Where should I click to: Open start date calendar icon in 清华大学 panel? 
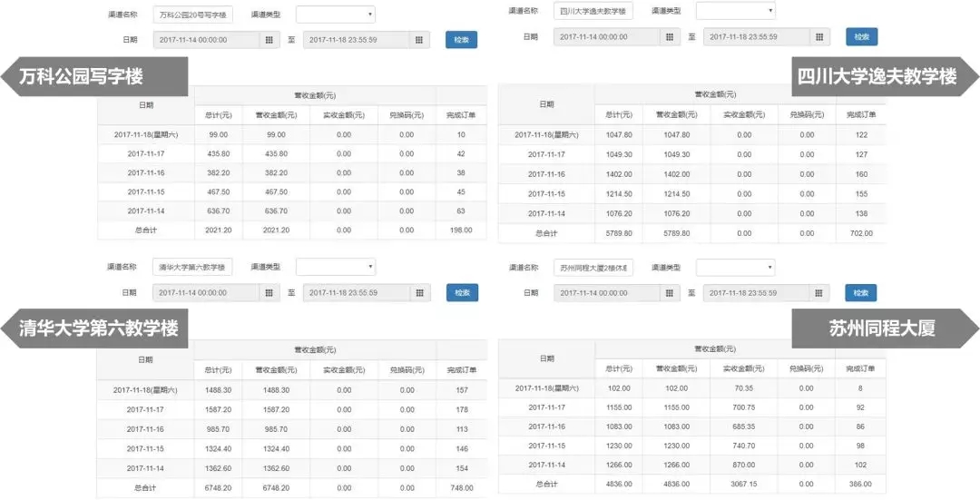pyautogui.click(x=269, y=292)
